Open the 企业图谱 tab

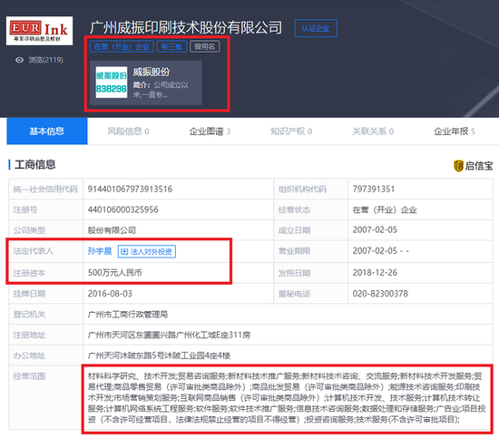[210, 131]
